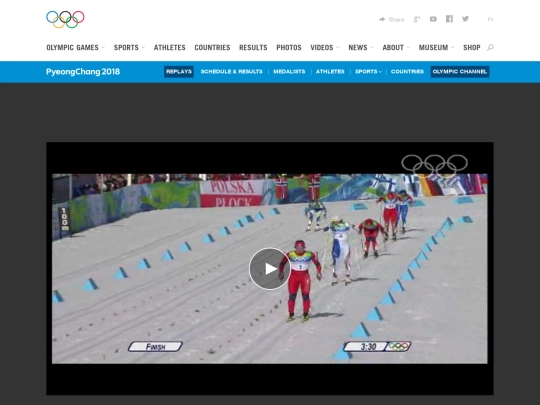The width and height of the screenshot is (540, 405).
Task: Go to Schedule & Results
Action: coord(231,72)
